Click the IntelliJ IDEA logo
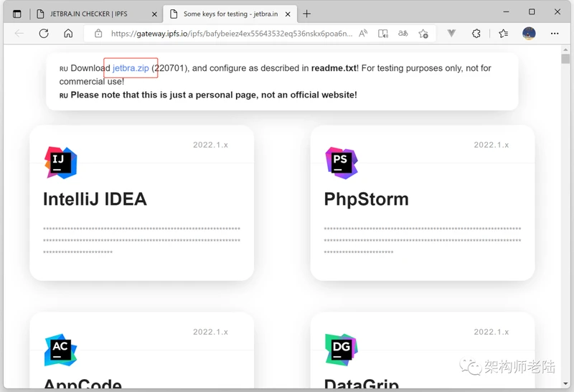Screen dimensions: 574x392 pos(61,163)
